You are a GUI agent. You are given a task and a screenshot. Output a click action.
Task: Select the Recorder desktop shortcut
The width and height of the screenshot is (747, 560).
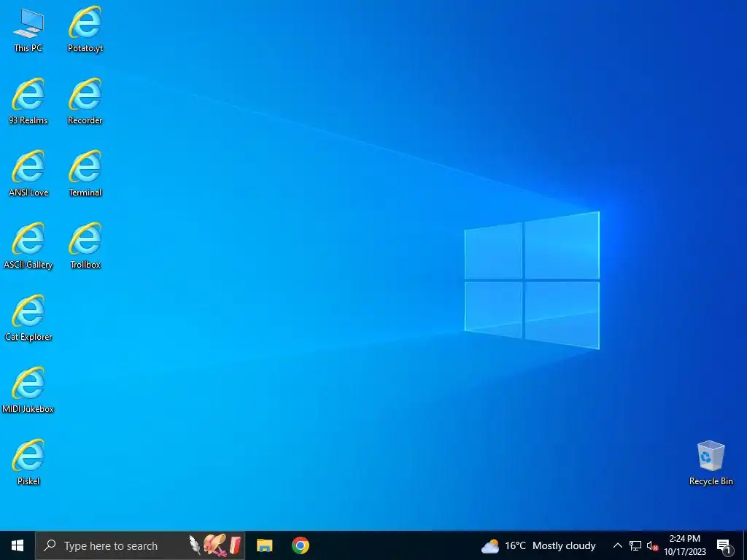tap(85, 101)
